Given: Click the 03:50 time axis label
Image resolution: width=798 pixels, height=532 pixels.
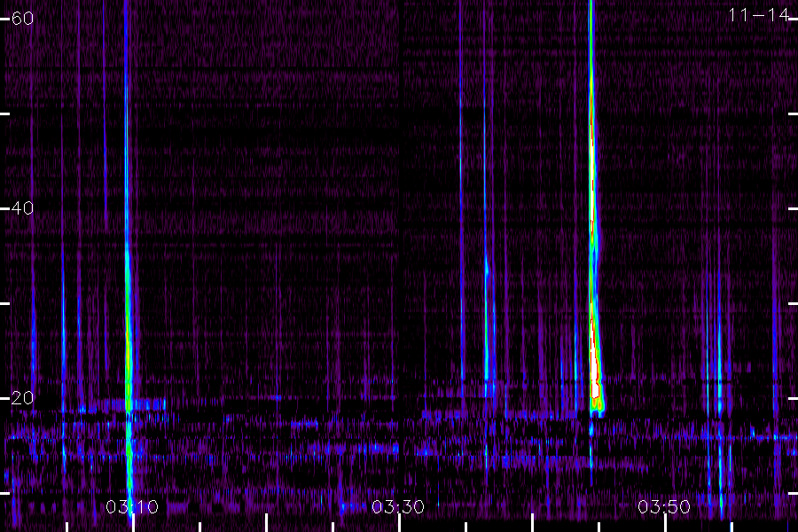Looking at the screenshot, I should (664, 506).
